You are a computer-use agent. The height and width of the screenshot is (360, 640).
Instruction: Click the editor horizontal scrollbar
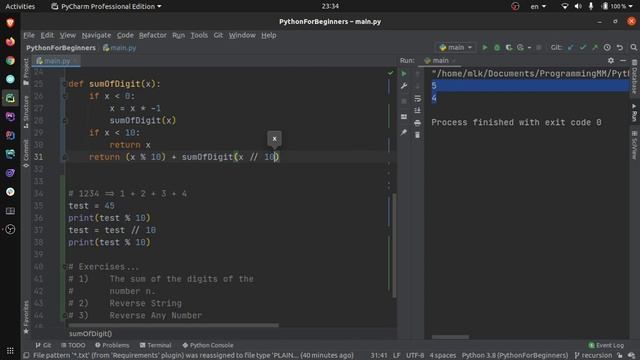(173, 325)
